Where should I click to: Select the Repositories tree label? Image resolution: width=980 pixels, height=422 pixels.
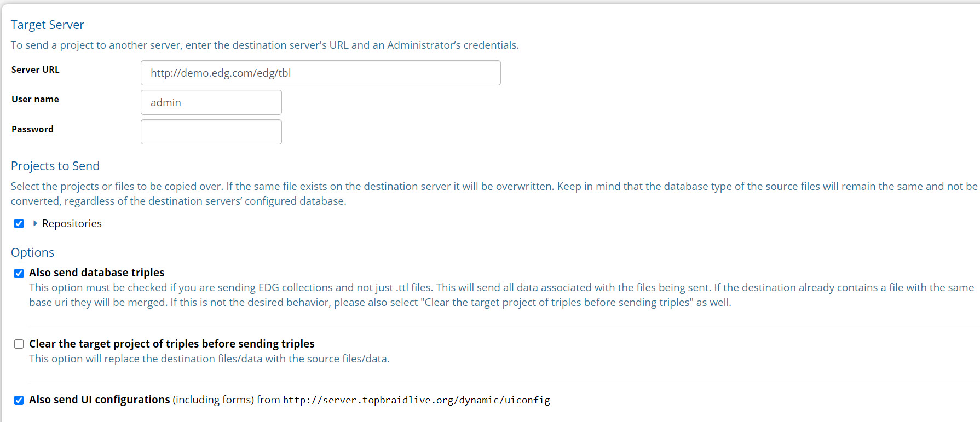[72, 223]
